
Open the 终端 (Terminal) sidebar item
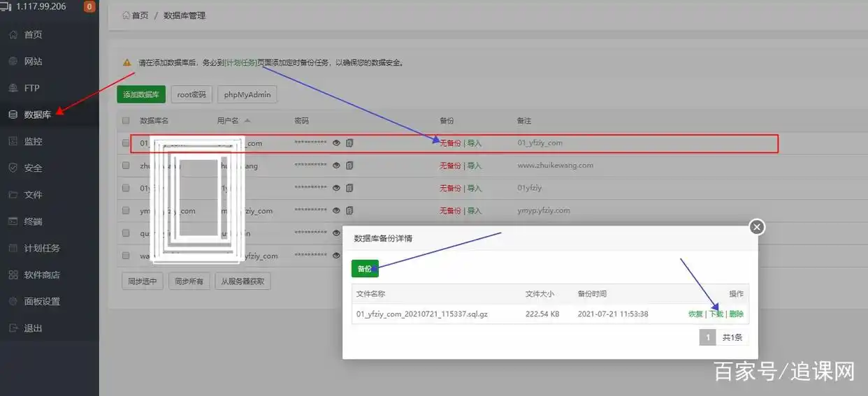coord(13,221)
